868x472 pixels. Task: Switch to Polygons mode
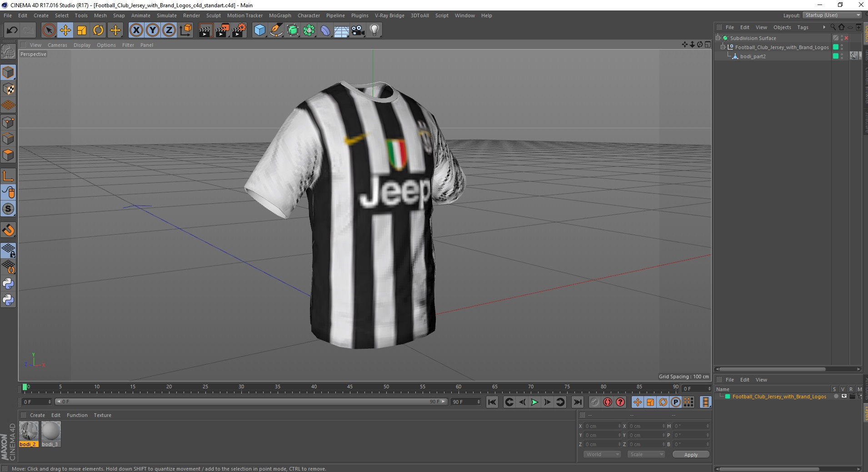[8, 155]
